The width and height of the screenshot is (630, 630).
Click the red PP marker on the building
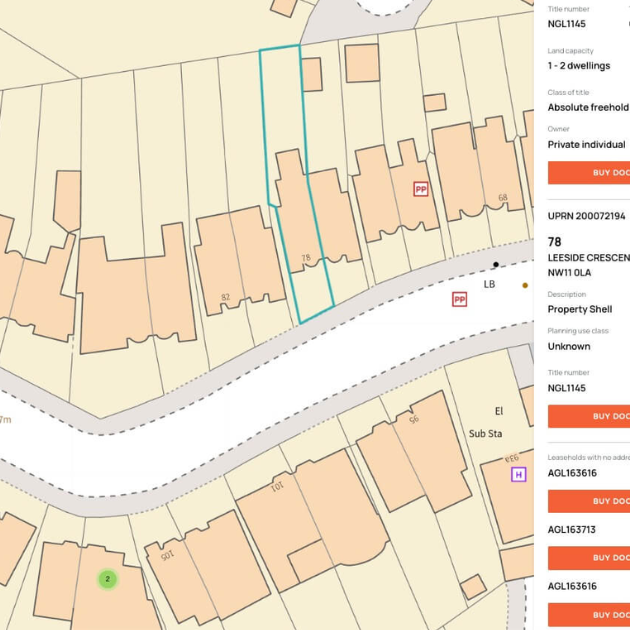[421, 189]
